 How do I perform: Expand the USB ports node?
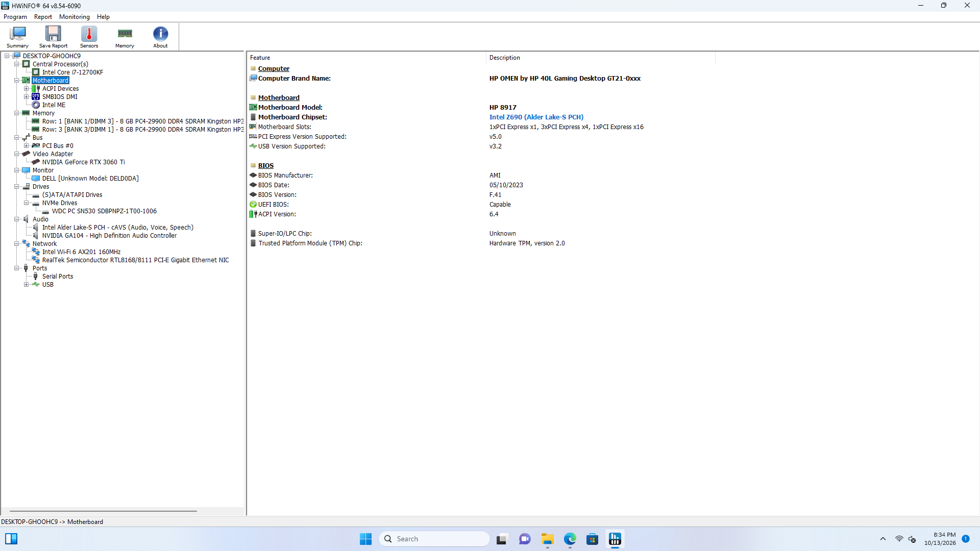pos(27,285)
